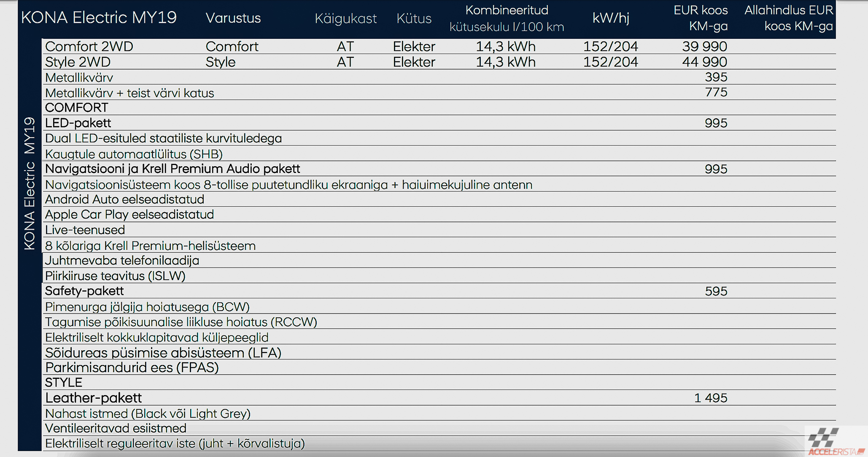868x457 pixels.
Task: Click the Leather-pakett option row
Action: (439, 398)
